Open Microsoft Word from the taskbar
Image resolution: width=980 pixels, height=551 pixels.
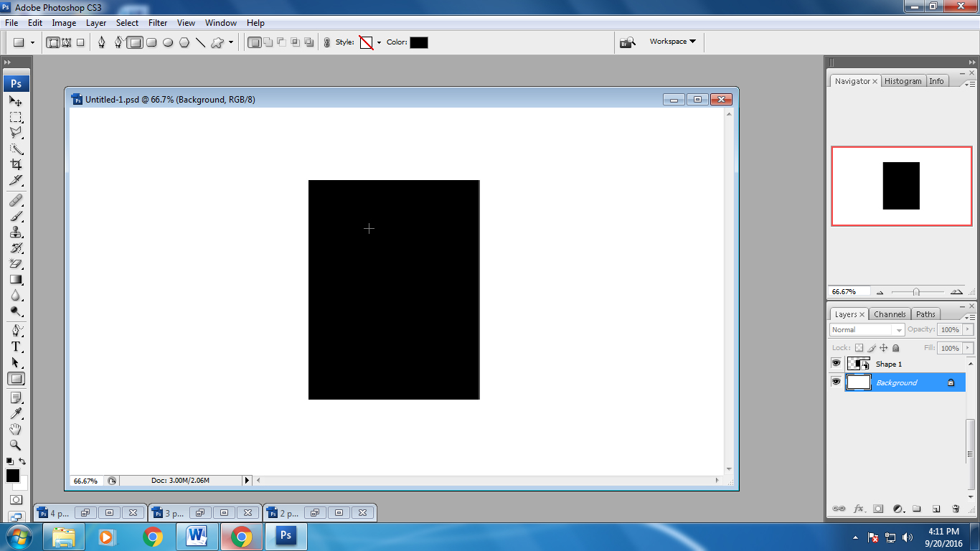[196, 536]
